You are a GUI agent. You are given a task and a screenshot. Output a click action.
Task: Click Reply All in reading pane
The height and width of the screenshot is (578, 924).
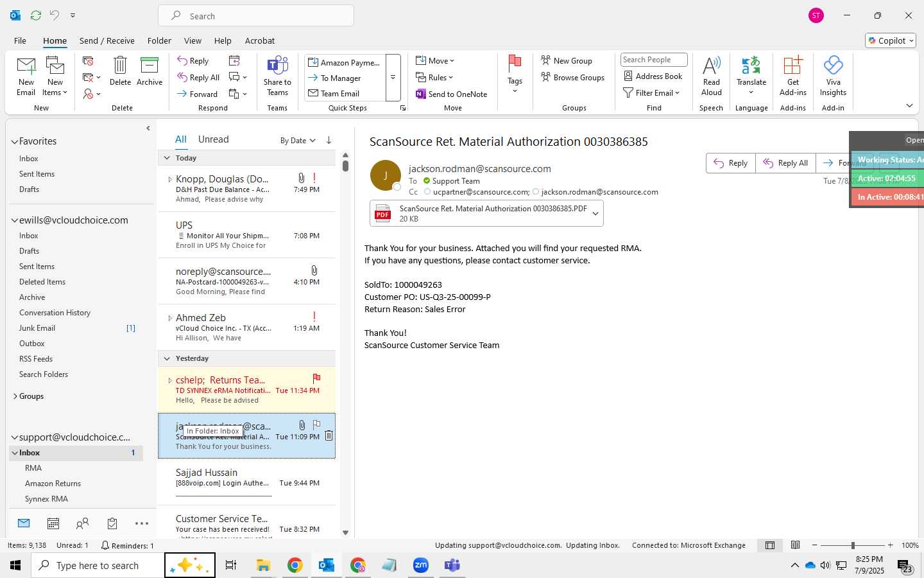(785, 163)
